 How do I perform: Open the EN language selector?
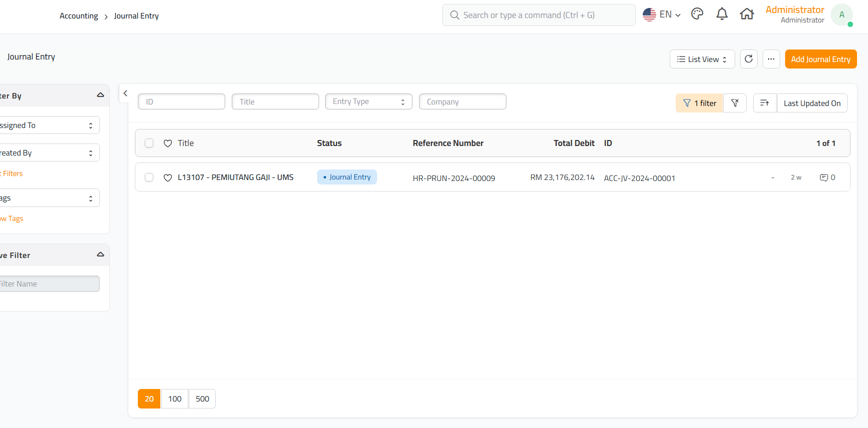[x=662, y=14]
